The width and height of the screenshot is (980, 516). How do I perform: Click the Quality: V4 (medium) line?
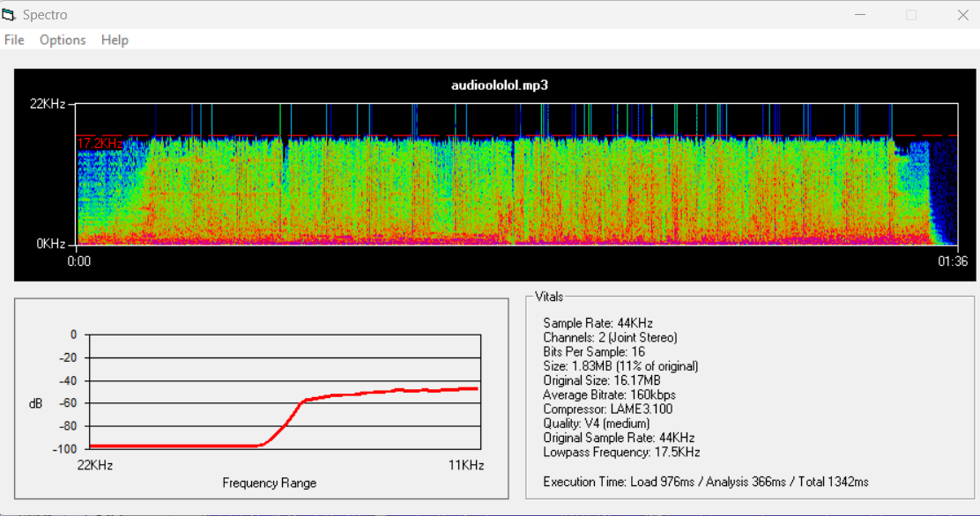597,424
